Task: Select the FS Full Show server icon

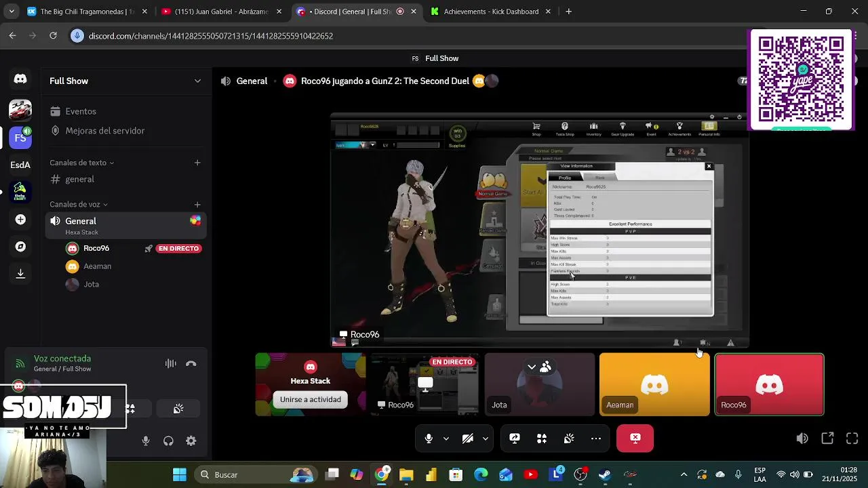Action: coord(20,138)
